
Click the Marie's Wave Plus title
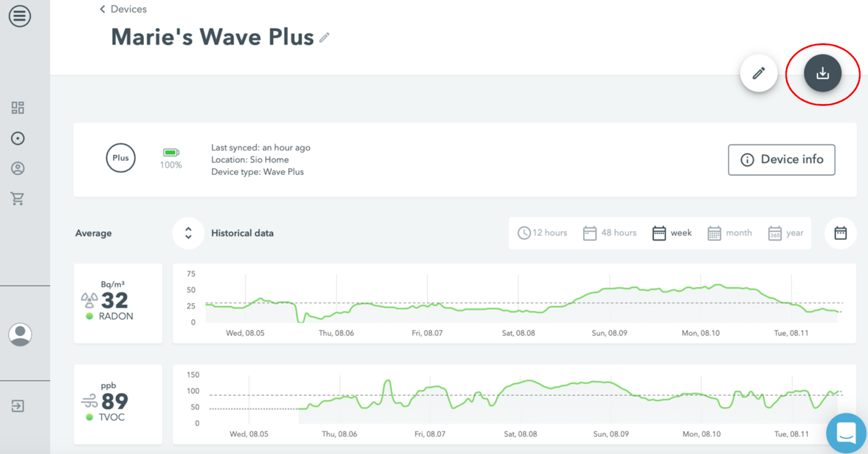click(213, 37)
